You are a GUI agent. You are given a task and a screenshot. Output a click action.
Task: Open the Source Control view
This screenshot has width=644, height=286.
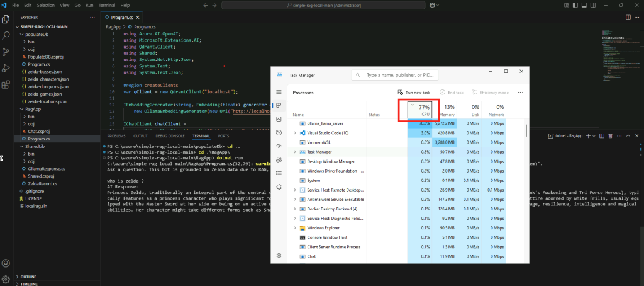6,52
